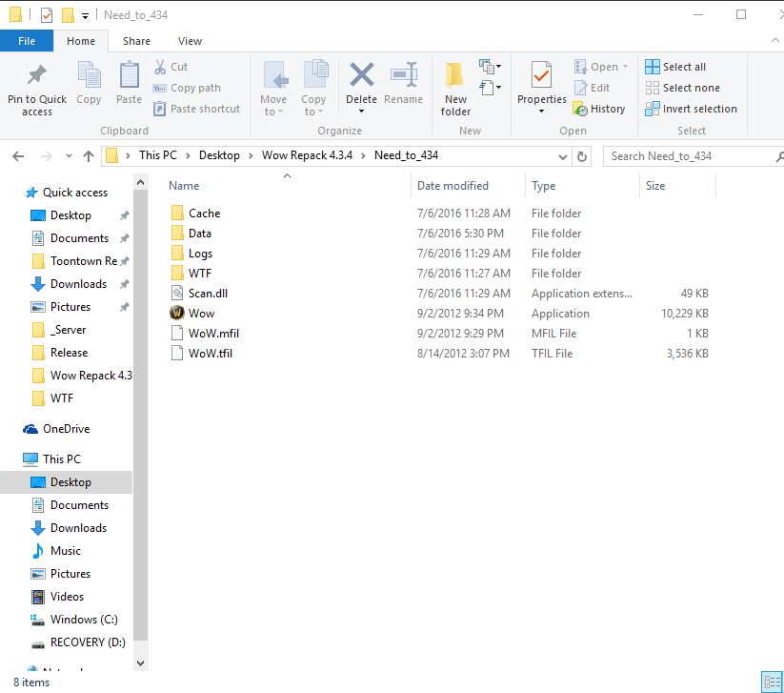This screenshot has width=784, height=693.
Task: Navigate up one level with Up arrow
Action: 89,156
